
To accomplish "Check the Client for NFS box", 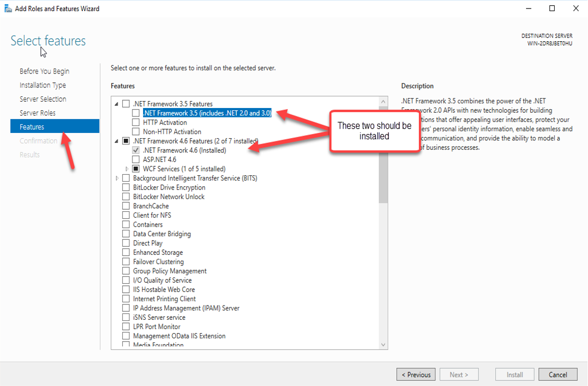I will pos(126,215).
